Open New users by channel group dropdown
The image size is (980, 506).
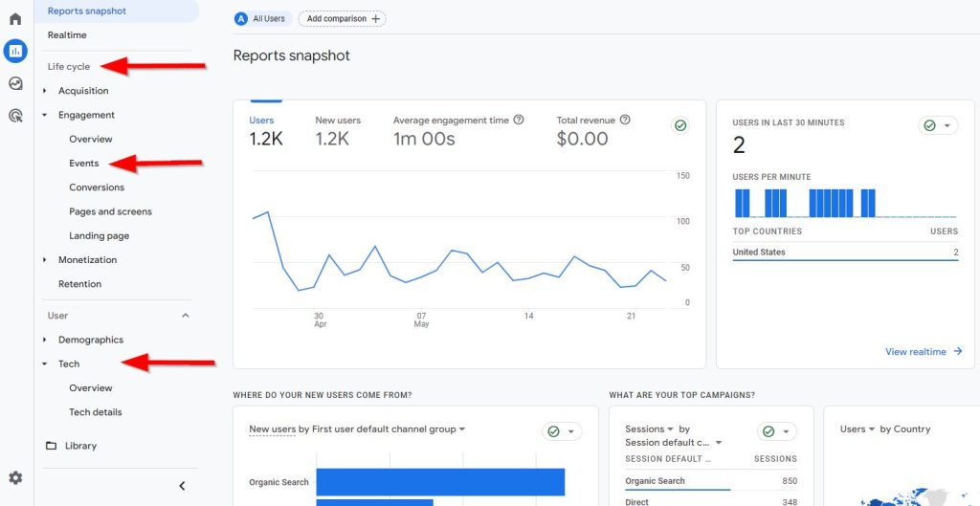pyautogui.click(x=461, y=429)
